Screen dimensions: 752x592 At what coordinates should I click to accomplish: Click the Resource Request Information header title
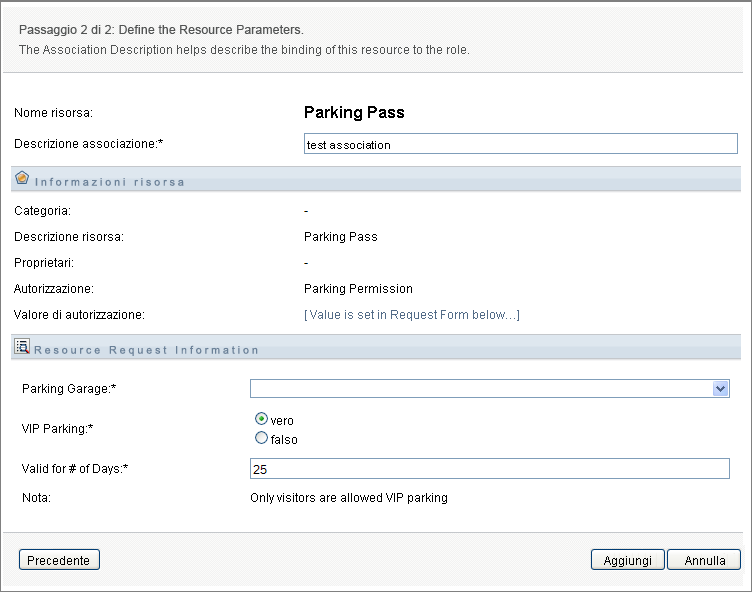(146, 351)
